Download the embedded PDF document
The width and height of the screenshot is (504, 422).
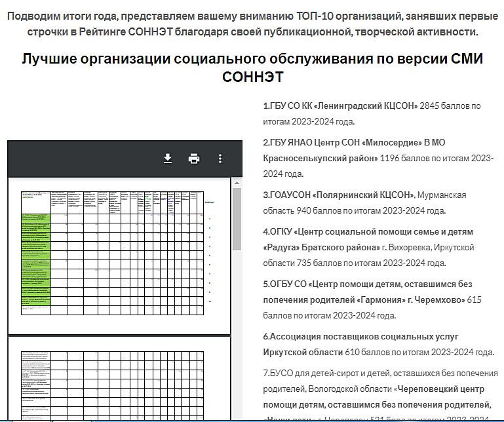coord(168,159)
